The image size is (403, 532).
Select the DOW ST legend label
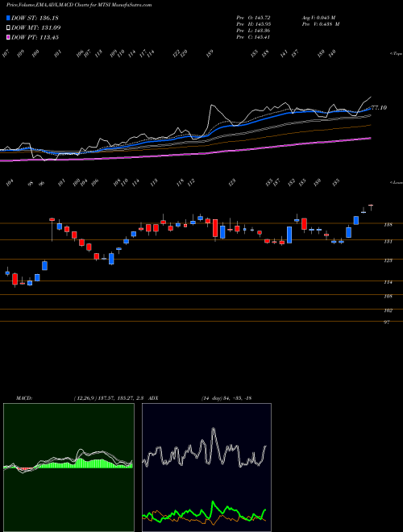[35, 18]
